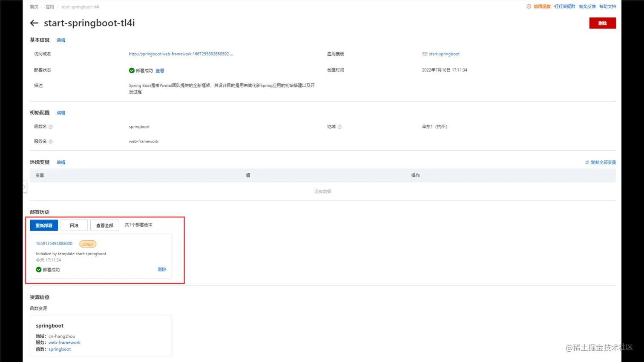Click the 共1个部署版本 count text
The height and width of the screenshot is (362, 644).
click(x=138, y=225)
